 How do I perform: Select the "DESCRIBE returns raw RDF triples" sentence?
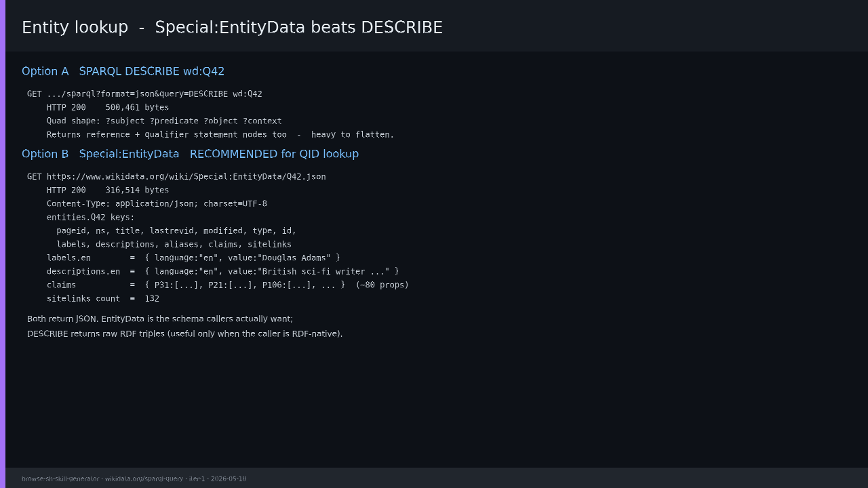click(x=185, y=333)
